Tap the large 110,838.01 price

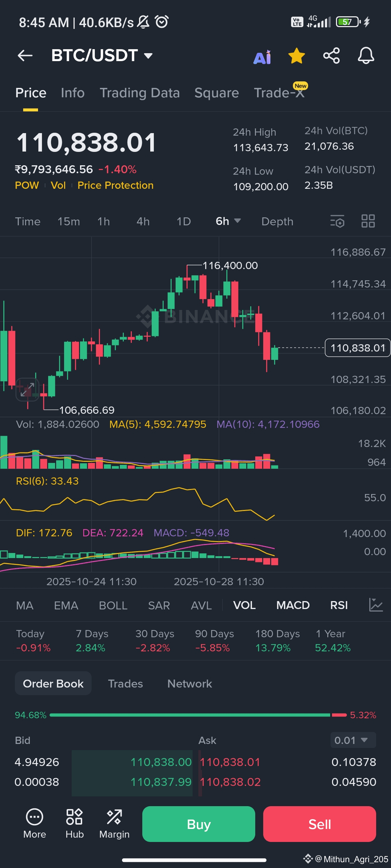tap(87, 142)
